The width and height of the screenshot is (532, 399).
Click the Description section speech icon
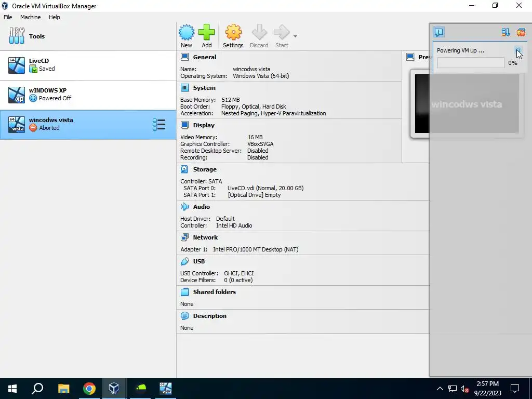coord(184,316)
